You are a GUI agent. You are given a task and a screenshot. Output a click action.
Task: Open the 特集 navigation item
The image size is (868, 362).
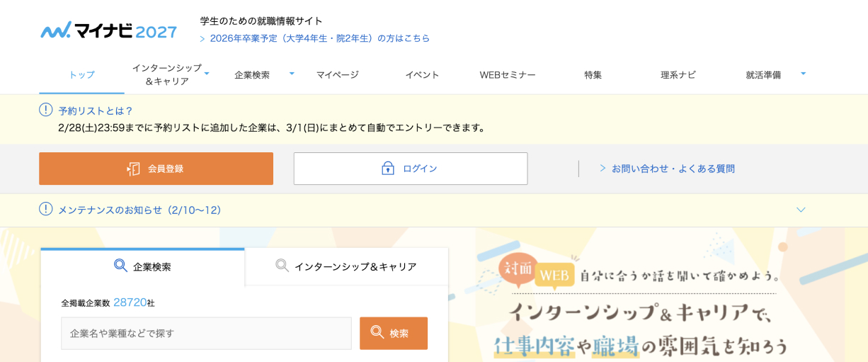593,75
